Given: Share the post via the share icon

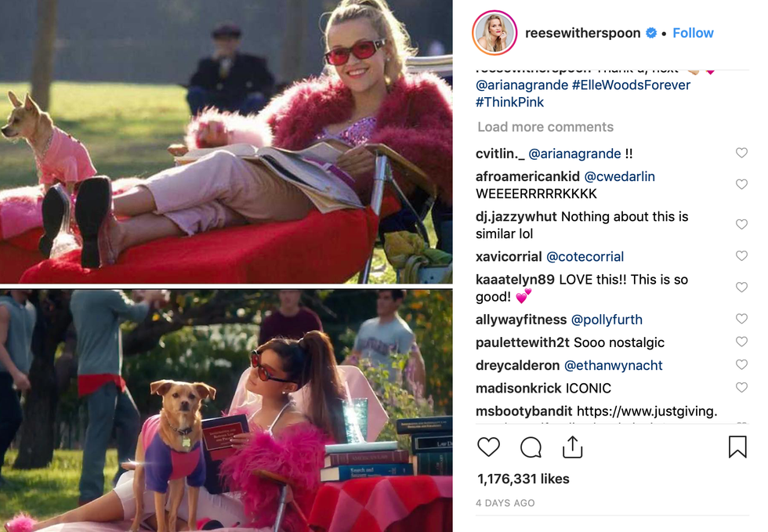Looking at the screenshot, I should (573, 447).
